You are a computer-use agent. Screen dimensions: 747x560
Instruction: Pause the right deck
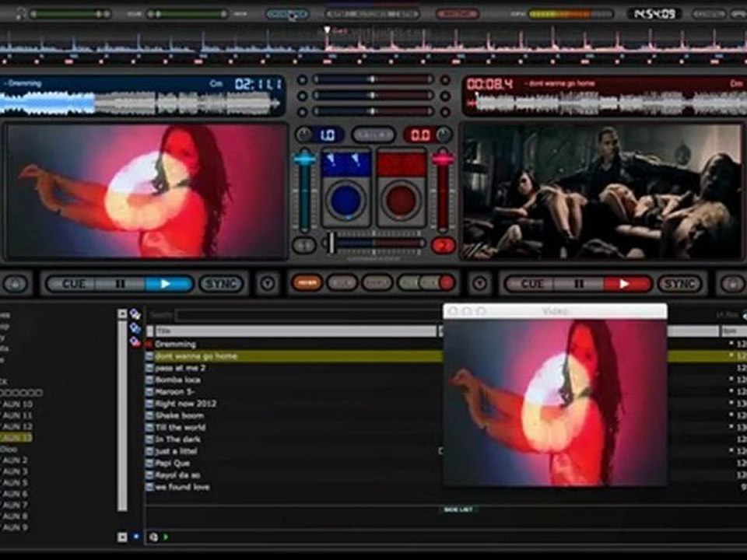tap(578, 285)
